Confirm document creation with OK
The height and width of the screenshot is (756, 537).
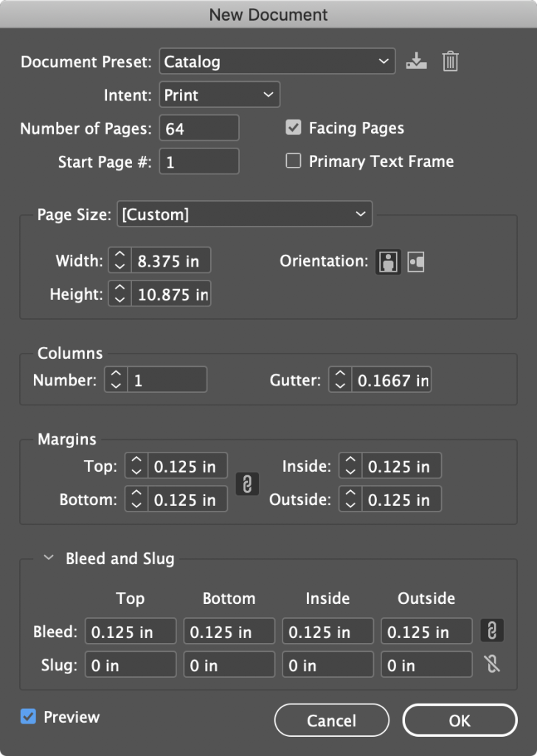(459, 720)
